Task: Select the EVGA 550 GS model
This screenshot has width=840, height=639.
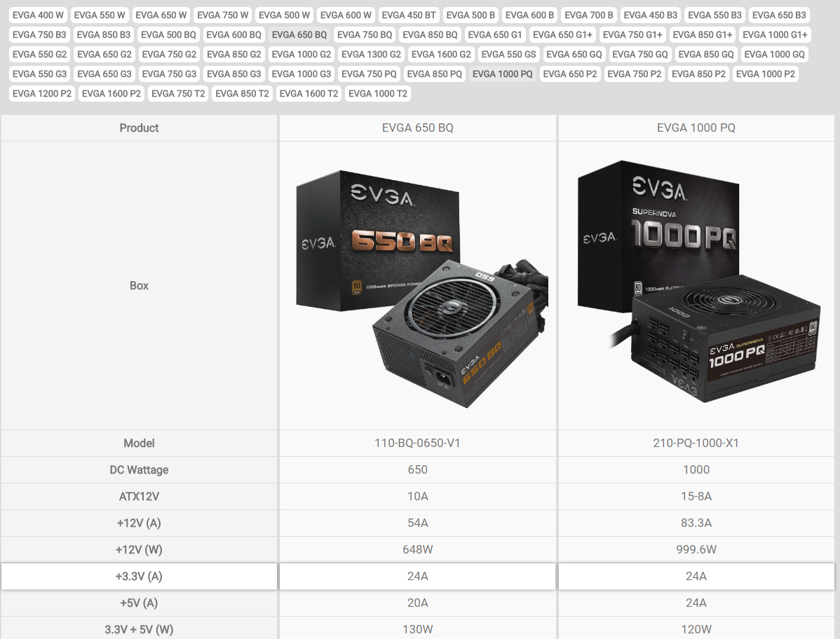Action: pos(508,54)
